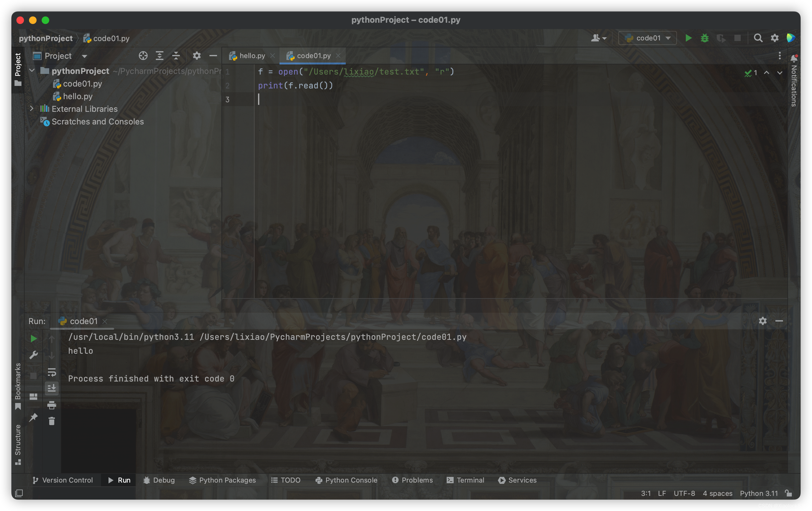This screenshot has width=812, height=511.
Task: Toggle scroll to end in Run console
Action: point(52,388)
